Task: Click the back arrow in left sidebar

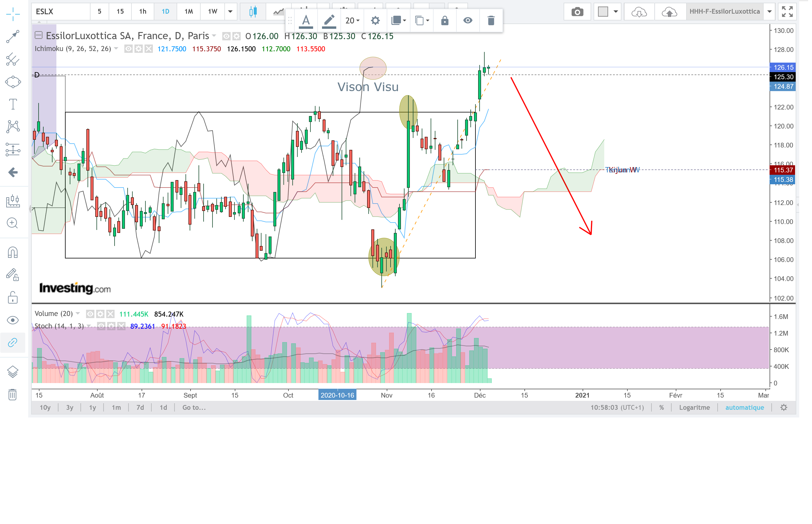Action: [x=13, y=172]
